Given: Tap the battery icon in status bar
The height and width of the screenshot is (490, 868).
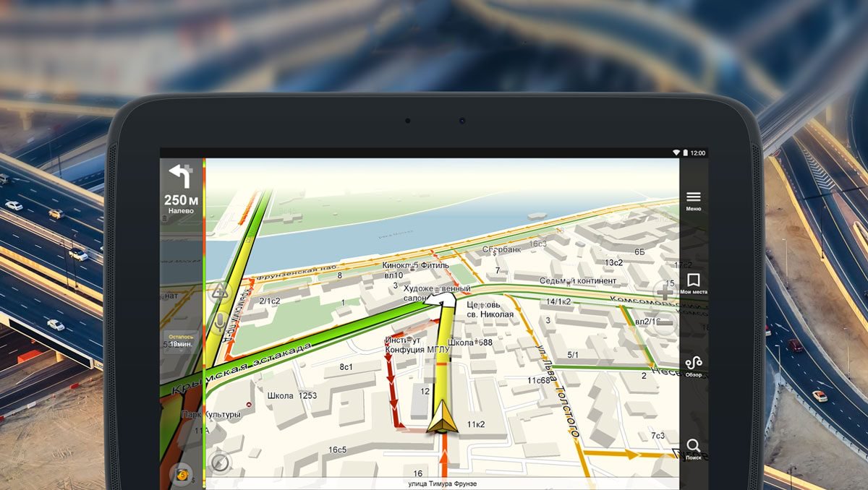Looking at the screenshot, I should point(685,153).
